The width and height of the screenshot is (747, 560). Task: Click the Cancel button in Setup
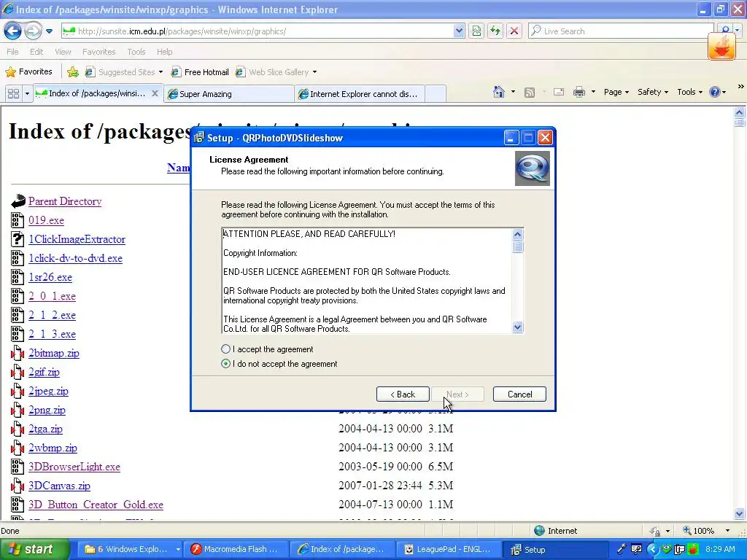(x=519, y=394)
